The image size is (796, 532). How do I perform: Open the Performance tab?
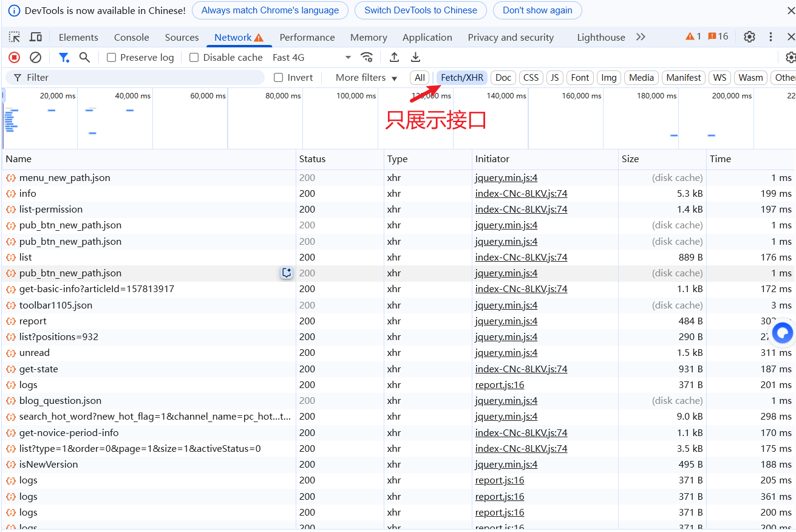coord(307,37)
